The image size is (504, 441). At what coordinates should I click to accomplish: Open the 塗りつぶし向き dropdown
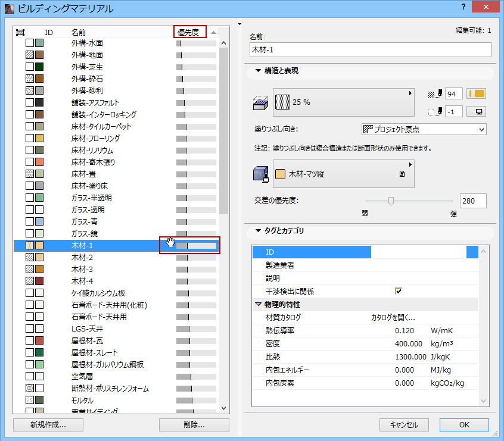click(424, 129)
